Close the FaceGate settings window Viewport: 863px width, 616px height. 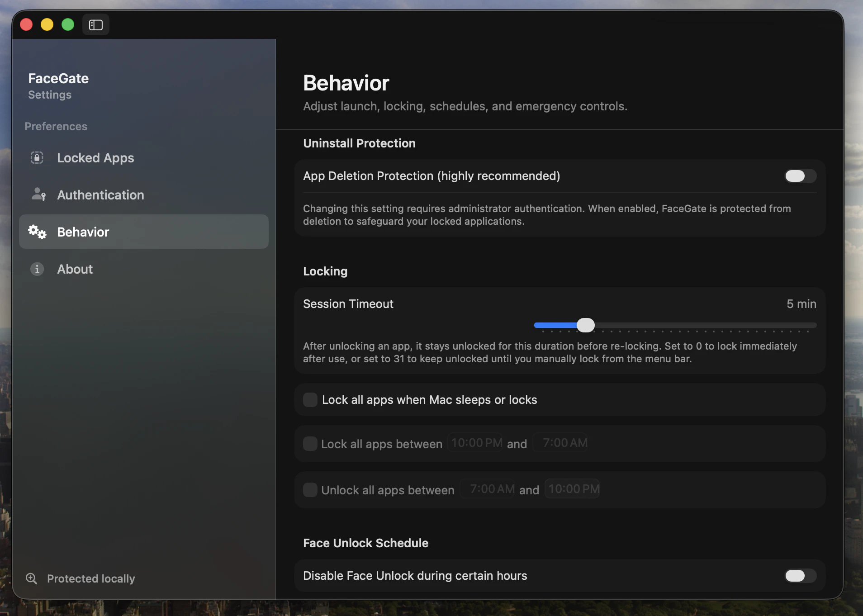click(x=26, y=24)
